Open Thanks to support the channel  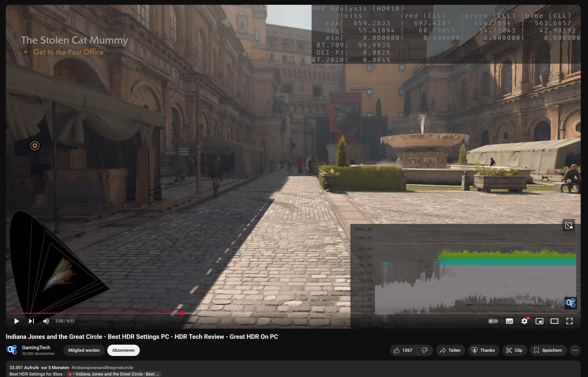click(x=484, y=350)
